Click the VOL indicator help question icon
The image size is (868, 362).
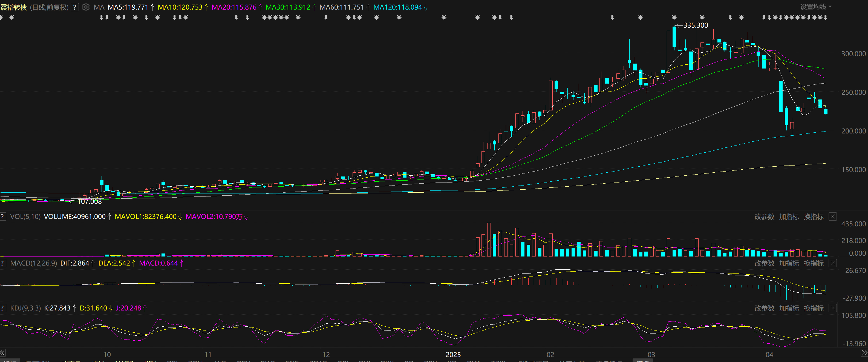click(x=2, y=216)
